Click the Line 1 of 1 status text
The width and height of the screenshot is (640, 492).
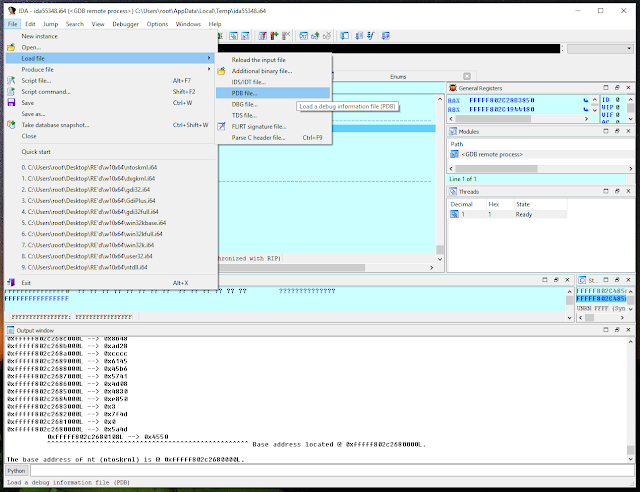coord(463,179)
